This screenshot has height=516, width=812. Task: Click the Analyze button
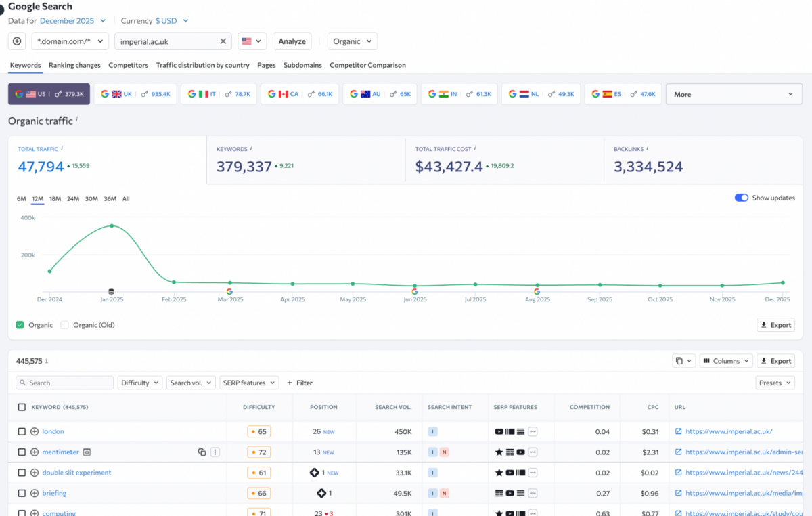point(292,41)
